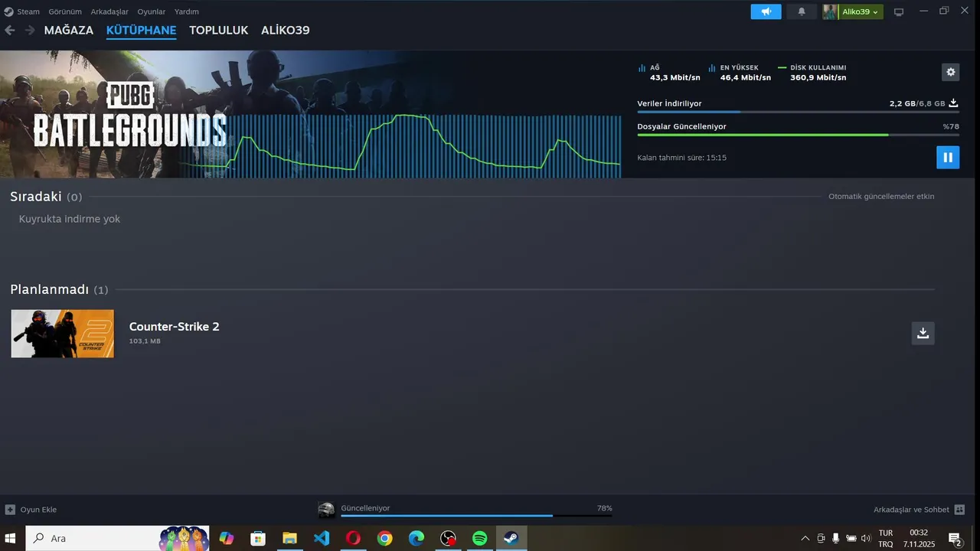This screenshot has width=980, height=551.
Task: Open the Arkadaşlar menu
Action: 109,11
